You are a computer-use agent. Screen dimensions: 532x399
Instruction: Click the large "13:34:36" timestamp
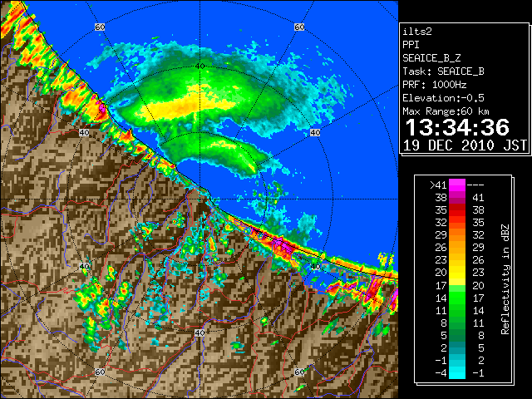pos(457,127)
